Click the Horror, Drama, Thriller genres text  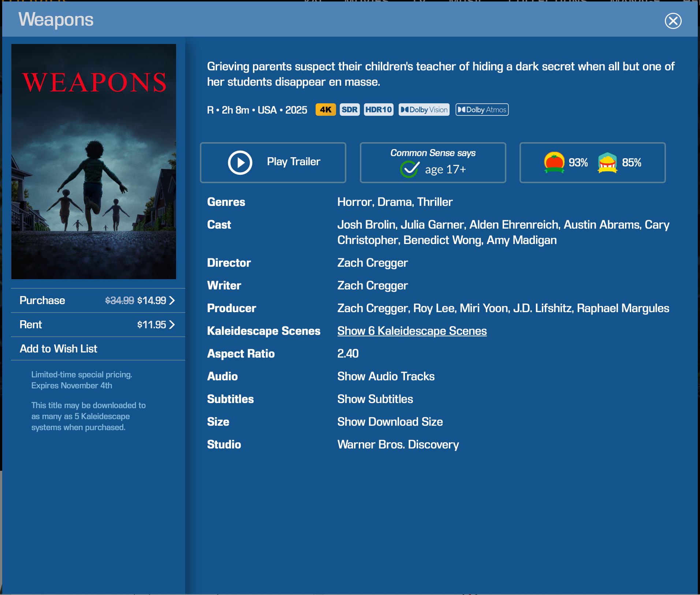[x=395, y=202]
